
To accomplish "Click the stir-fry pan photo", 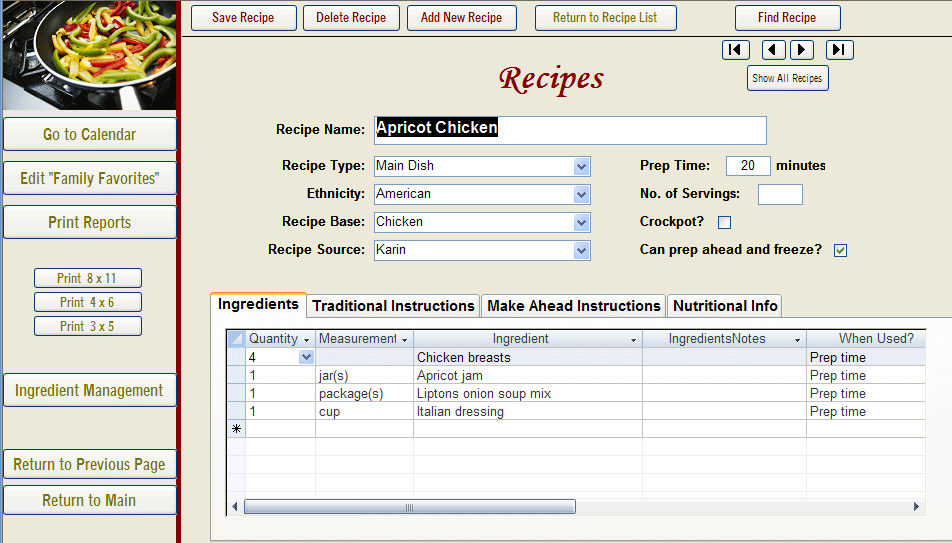I will tap(89, 55).
